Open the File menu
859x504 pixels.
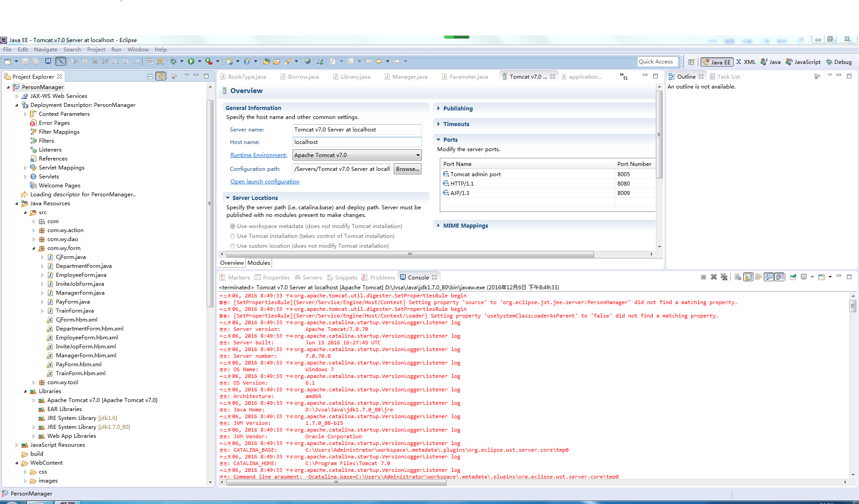[8, 50]
